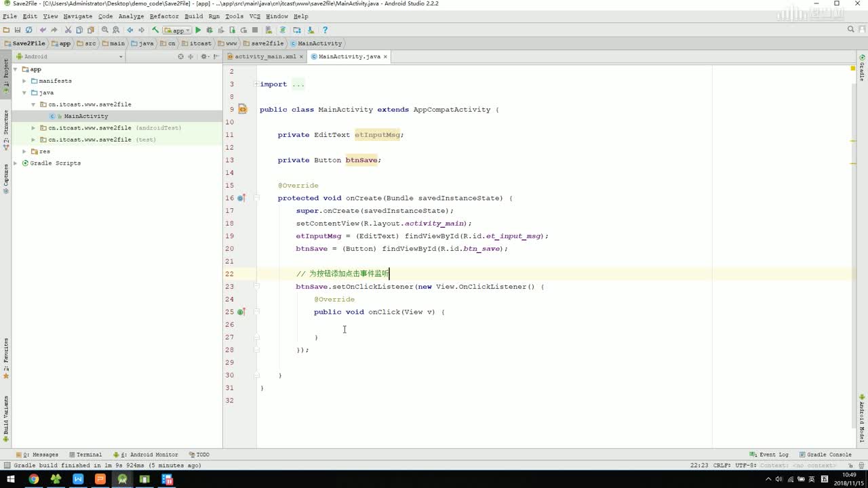The image size is (868, 488).
Task: Build project with the hammer icon
Action: (x=155, y=30)
